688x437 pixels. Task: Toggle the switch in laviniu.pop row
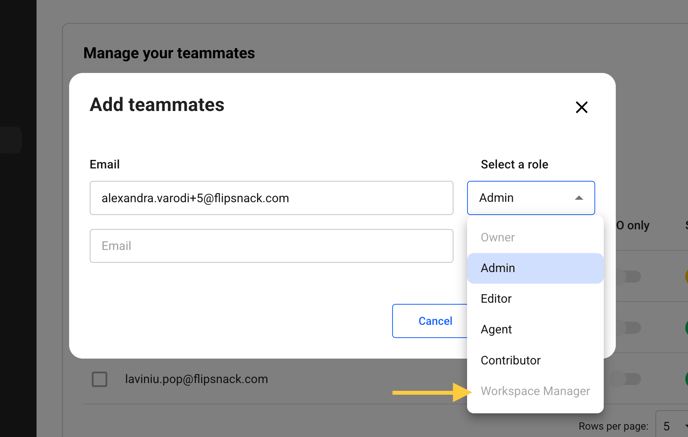[x=625, y=379]
